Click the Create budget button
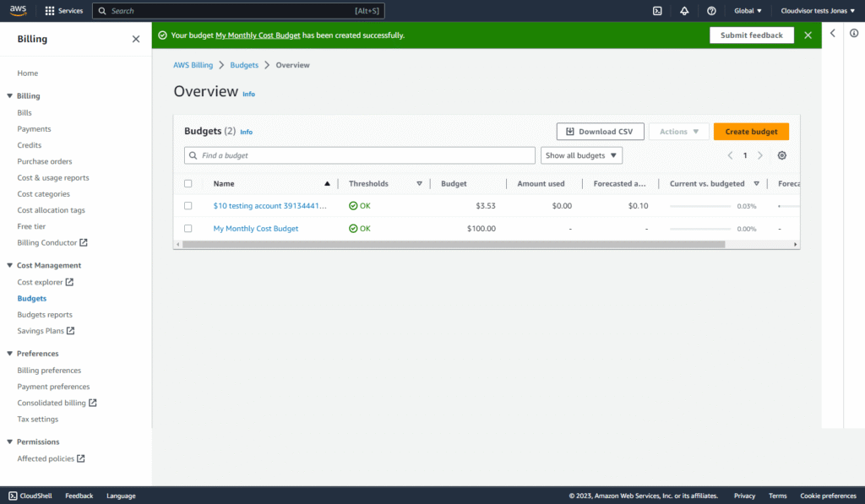 751,131
